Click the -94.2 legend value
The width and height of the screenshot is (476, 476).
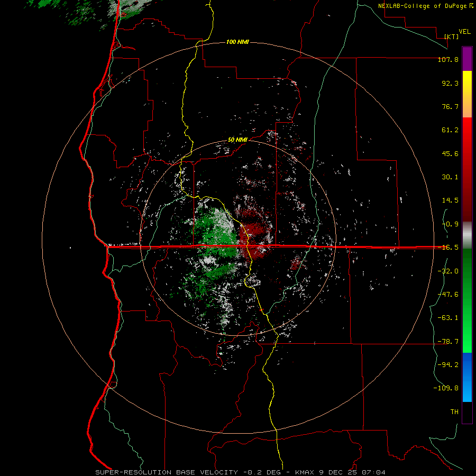448,365
